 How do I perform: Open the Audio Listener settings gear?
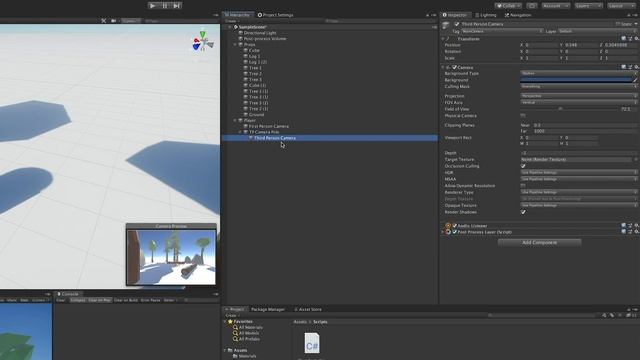[x=636, y=225]
